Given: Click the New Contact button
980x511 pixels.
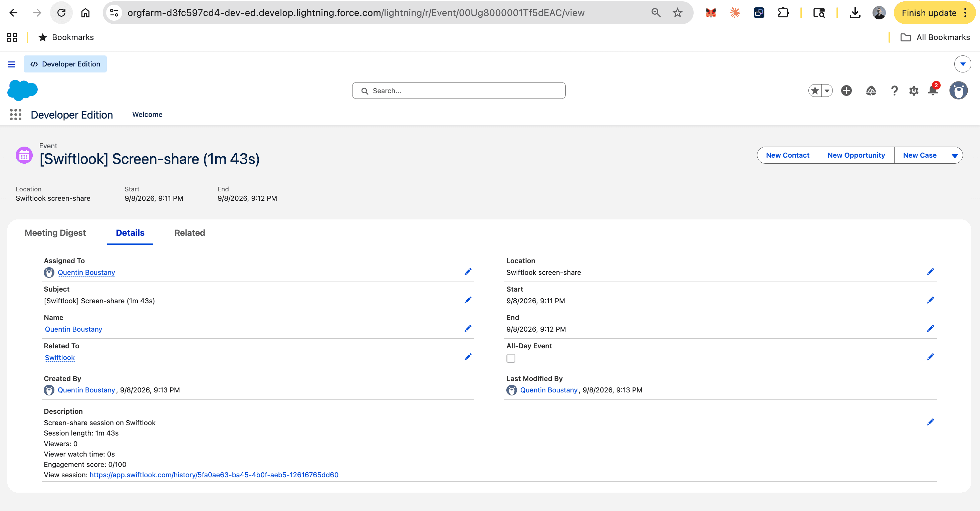Looking at the screenshot, I should [787, 155].
